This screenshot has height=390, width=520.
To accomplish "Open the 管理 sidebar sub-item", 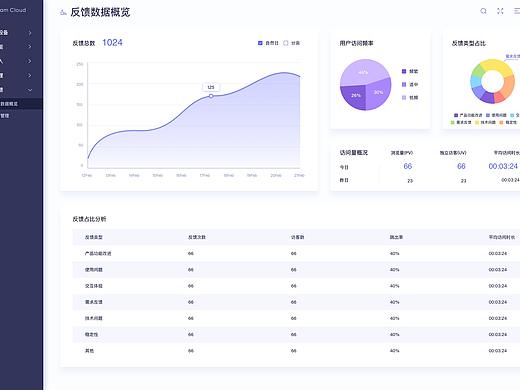I will pyautogui.click(x=5, y=116).
